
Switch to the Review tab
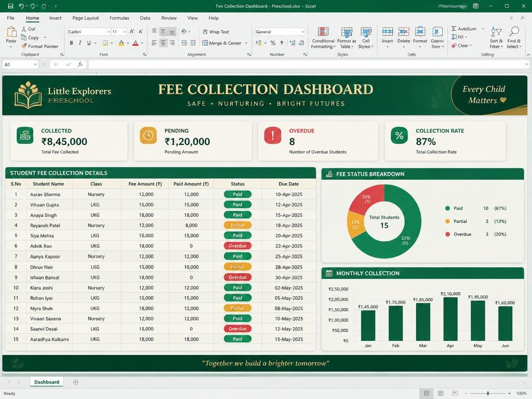point(169,18)
